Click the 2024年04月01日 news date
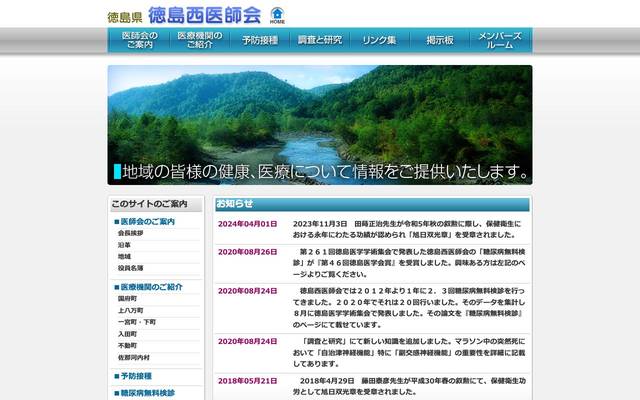This screenshot has height=400, width=640. (x=247, y=224)
